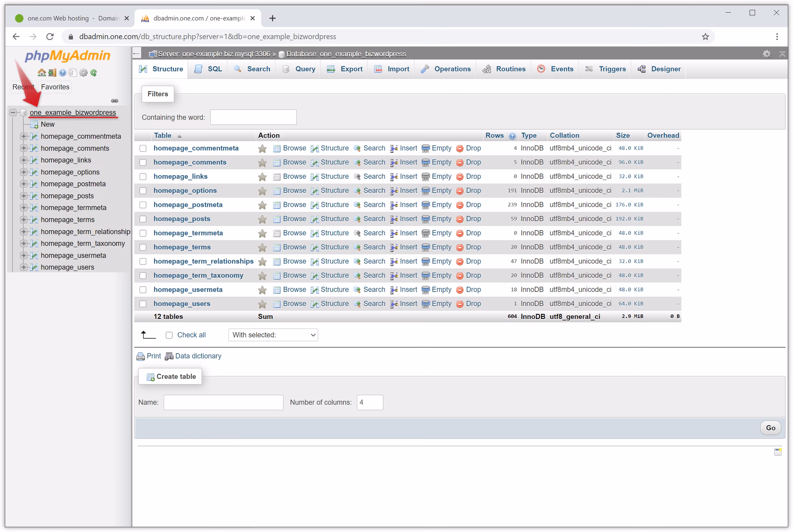Tick the homepage_users row checkbox
This screenshot has height=532, width=793.
[143, 304]
